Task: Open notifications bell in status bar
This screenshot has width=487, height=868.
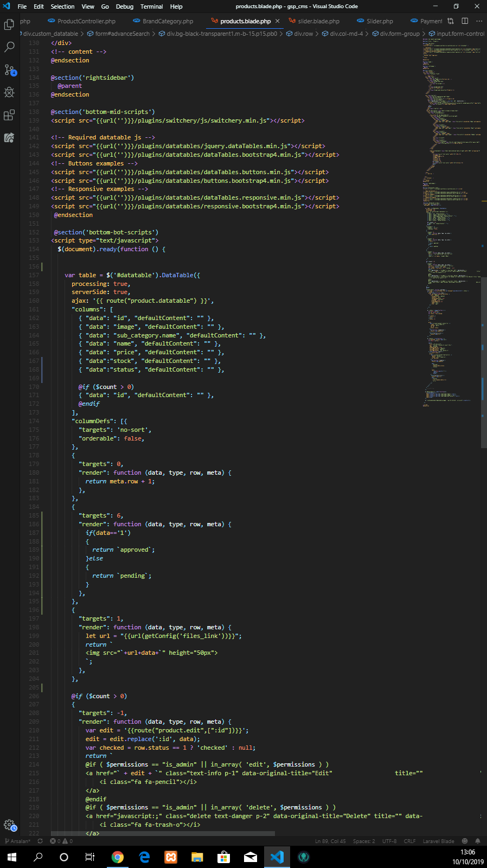Action: [478, 841]
